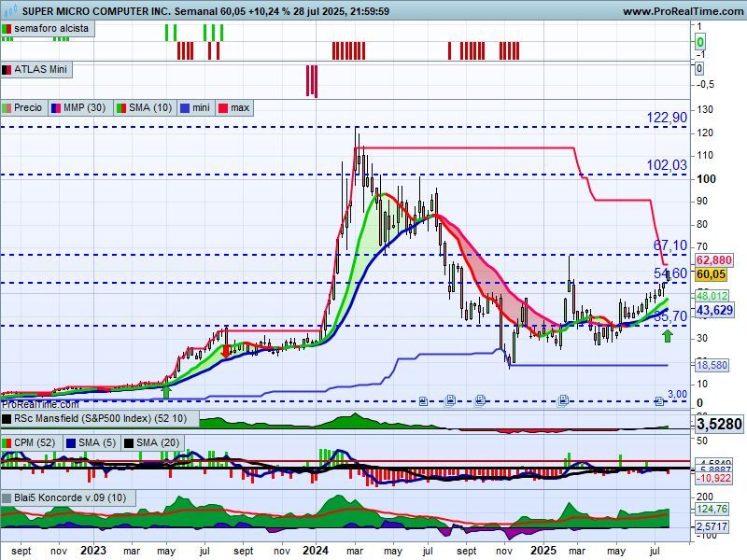
Task: Click the red 62,880 price tag
Action: coord(713,260)
